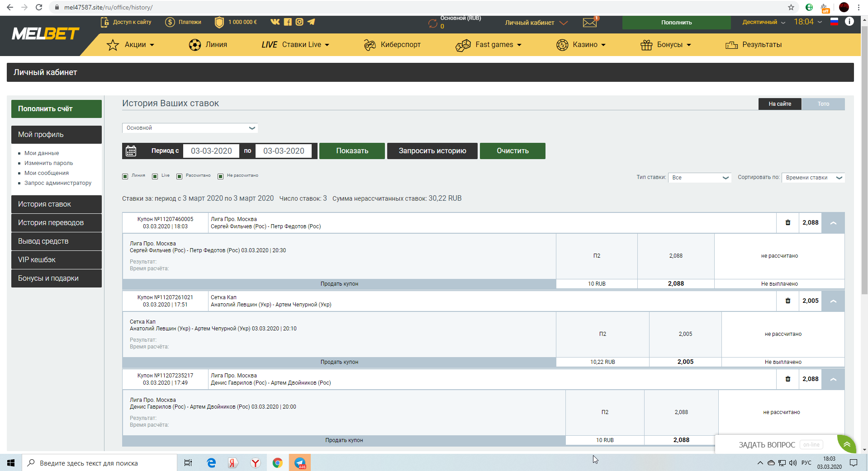Viewport: 868px width, 471px height.
Task: Click the Очистить button
Action: point(512,151)
